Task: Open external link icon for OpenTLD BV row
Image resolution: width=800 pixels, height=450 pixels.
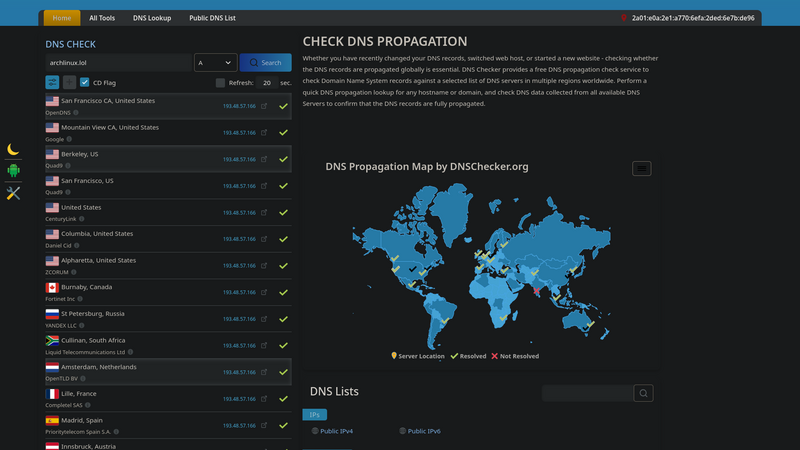Action: tap(264, 372)
